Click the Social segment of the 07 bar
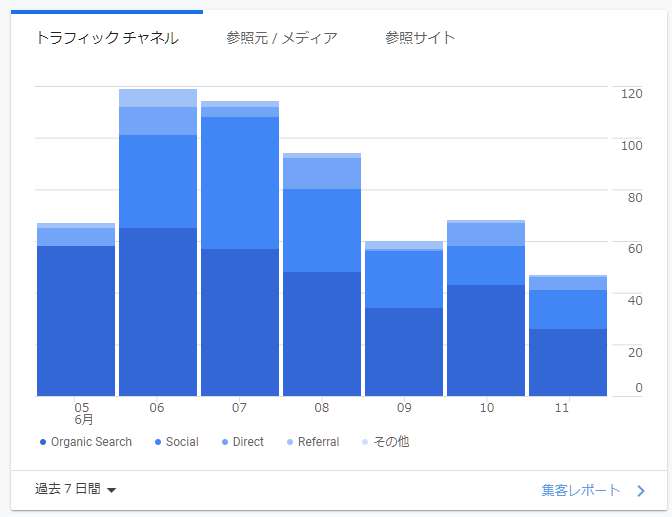Viewport: 672px width, 517px height. (x=240, y=182)
